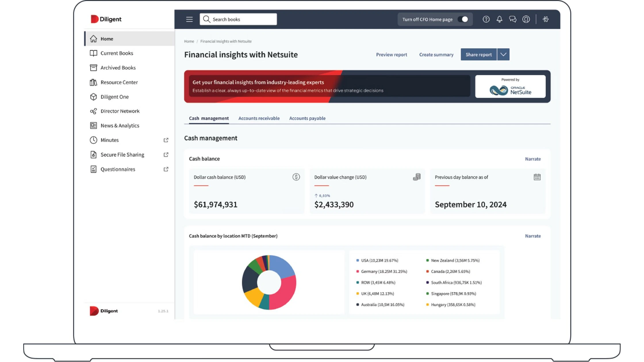Open Minutes external link icon
This screenshot has width=644, height=362.
point(166,140)
